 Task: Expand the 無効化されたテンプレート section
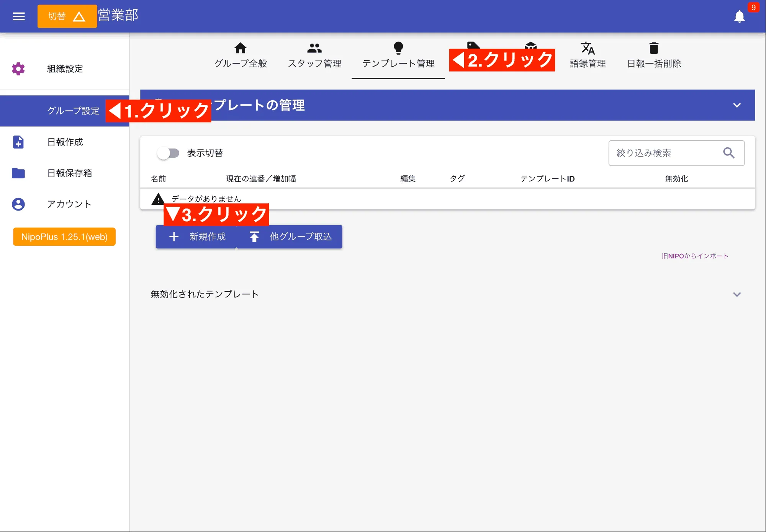737,294
